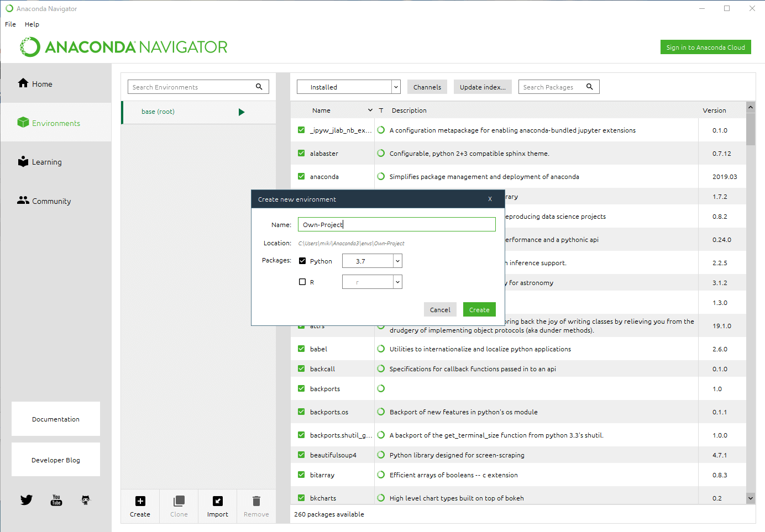
Task: Click the babel package status circle icon
Action: 381,349
